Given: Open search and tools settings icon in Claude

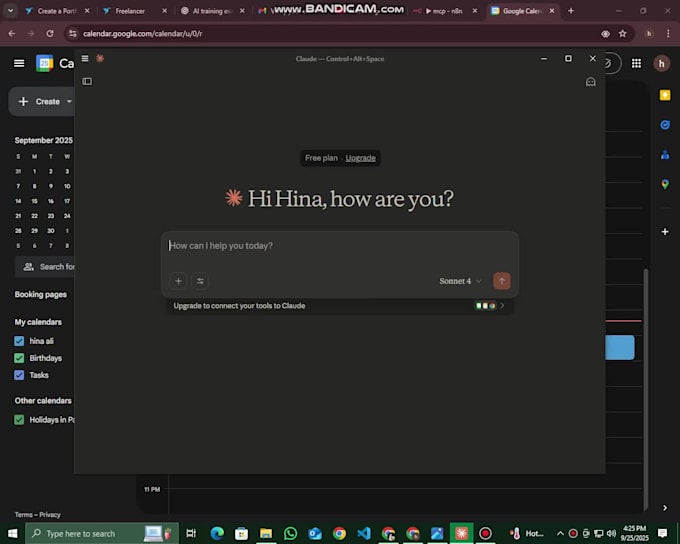Looking at the screenshot, I should coord(200,281).
